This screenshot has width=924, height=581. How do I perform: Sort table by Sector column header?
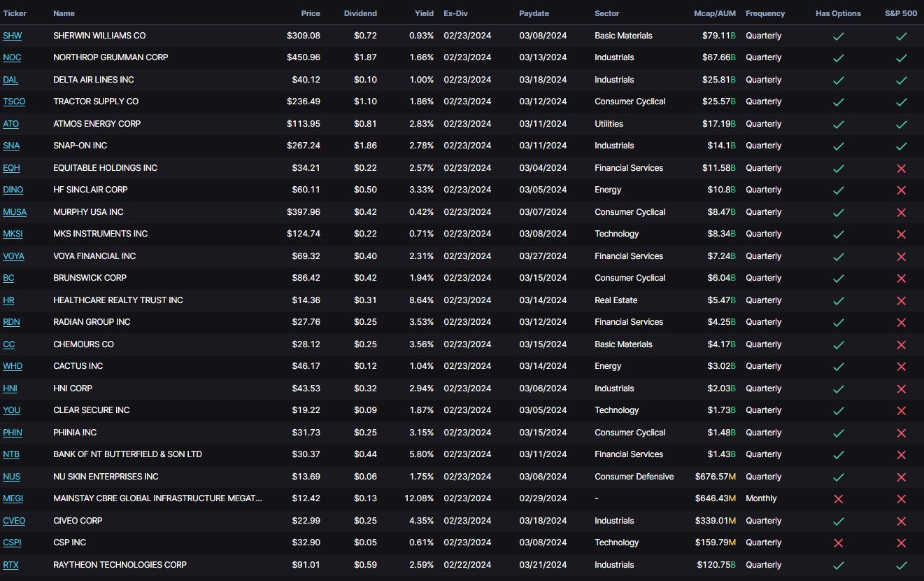click(606, 13)
